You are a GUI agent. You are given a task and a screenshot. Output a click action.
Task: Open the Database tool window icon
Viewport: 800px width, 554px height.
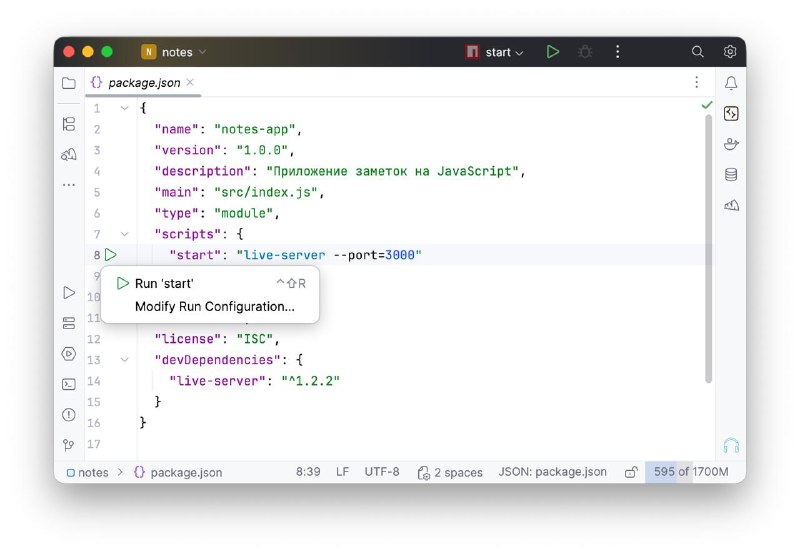point(731,174)
